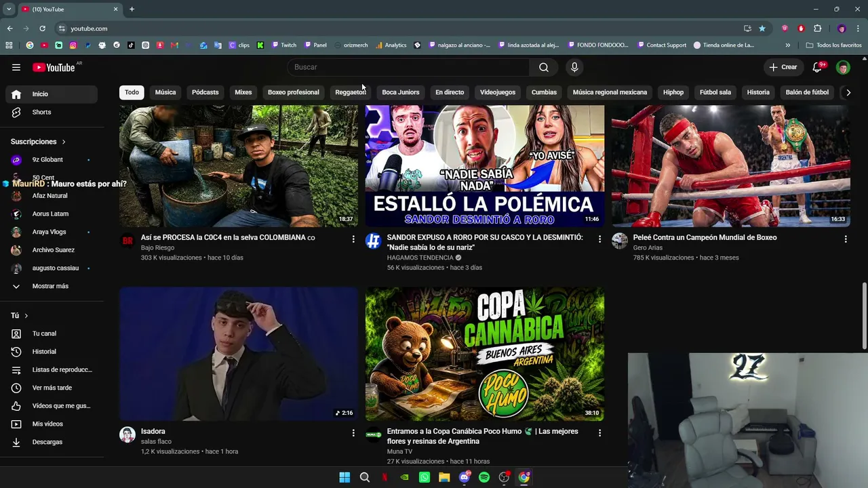The height and width of the screenshot is (488, 868).
Task: Select the Boxeo profesional chip
Action: pyautogui.click(x=293, y=92)
